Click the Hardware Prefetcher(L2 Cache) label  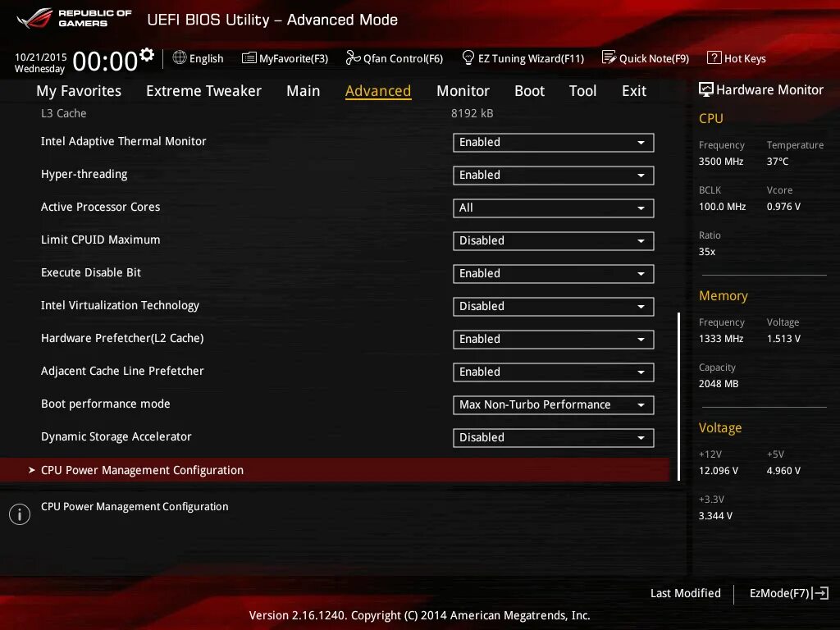122,338
